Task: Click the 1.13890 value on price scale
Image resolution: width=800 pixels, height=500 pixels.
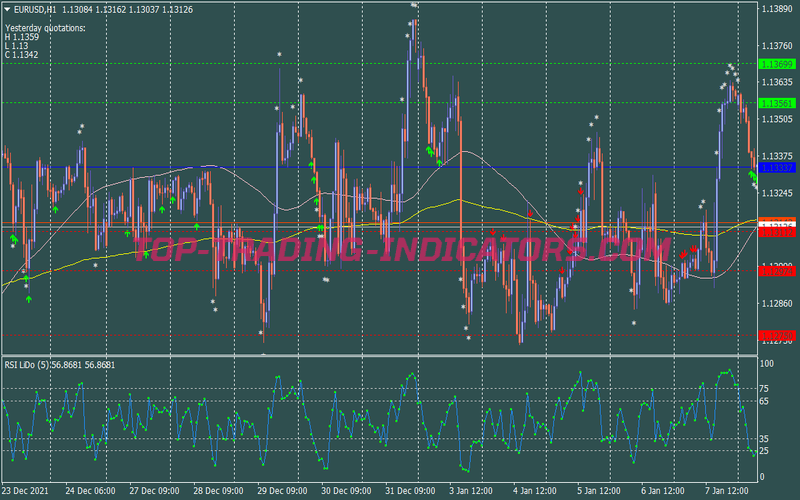Action: coord(777,9)
